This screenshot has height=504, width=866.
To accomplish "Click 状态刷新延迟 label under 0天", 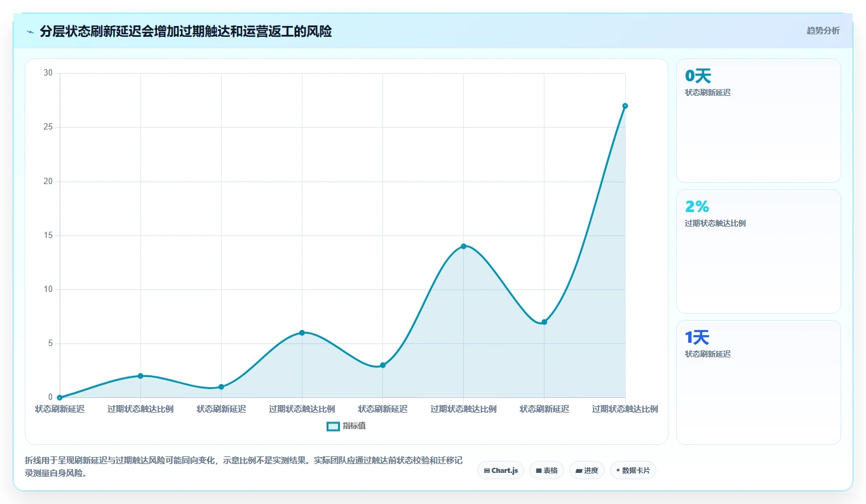I will (708, 93).
